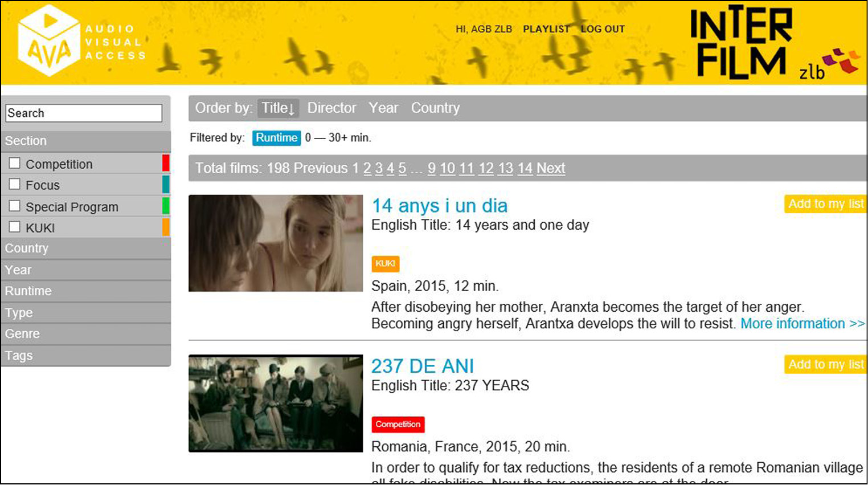Toggle the KUKI section checkbox

pos(15,227)
